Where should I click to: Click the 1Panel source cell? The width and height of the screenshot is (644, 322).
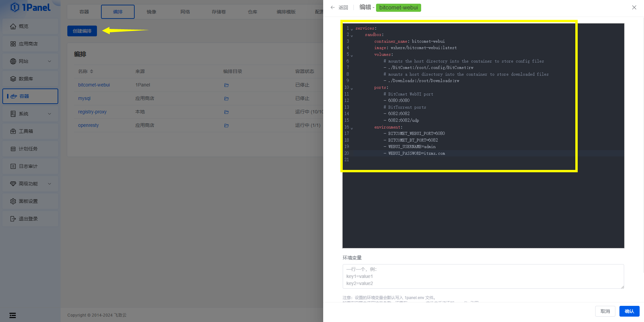point(143,85)
